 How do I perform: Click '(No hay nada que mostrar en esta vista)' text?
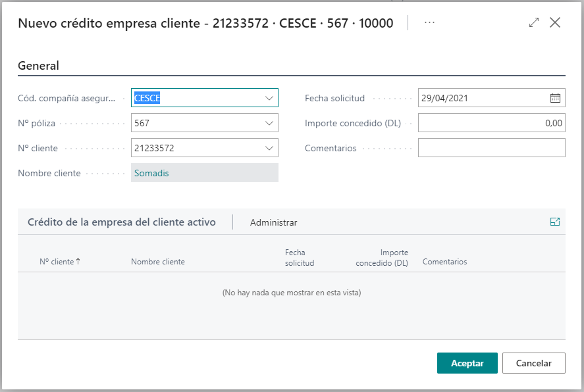click(x=292, y=293)
